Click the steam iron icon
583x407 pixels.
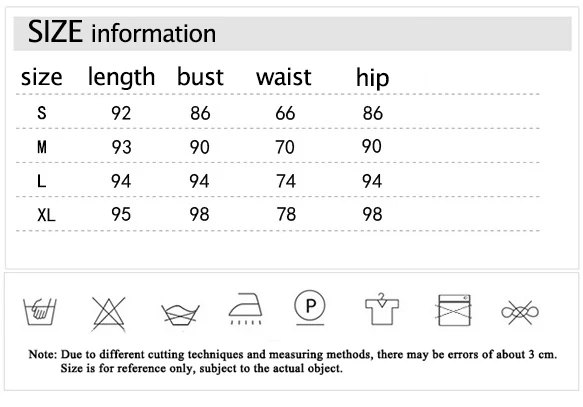click(x=245, y=309)
